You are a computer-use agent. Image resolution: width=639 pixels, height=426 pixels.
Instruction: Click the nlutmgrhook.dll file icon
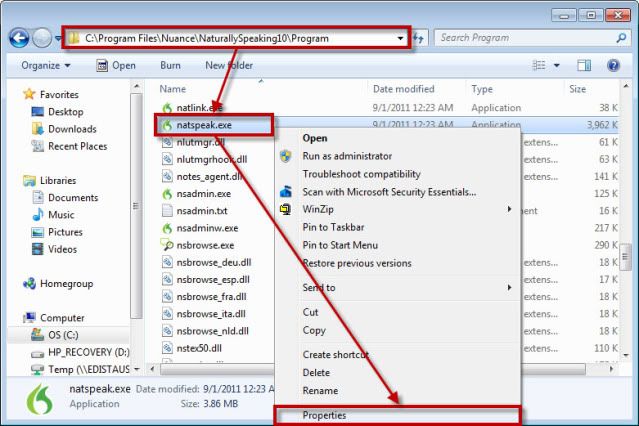(167, 159)
